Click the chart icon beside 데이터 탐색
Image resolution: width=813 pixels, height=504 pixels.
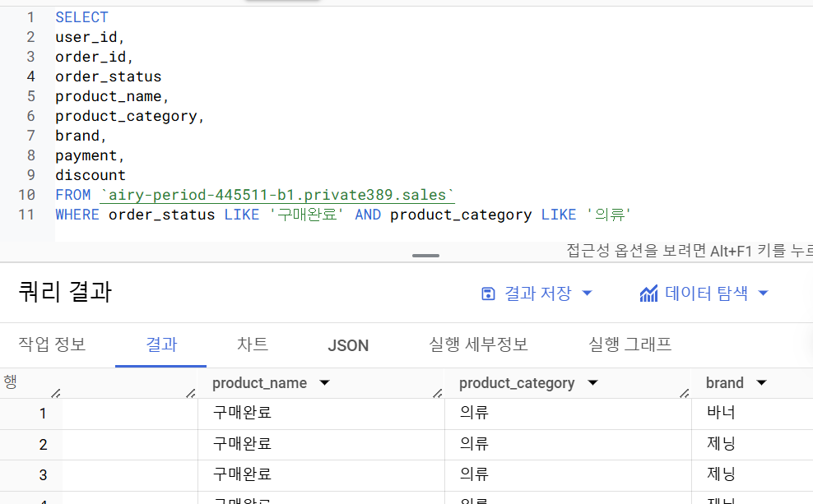pos(648,294)
